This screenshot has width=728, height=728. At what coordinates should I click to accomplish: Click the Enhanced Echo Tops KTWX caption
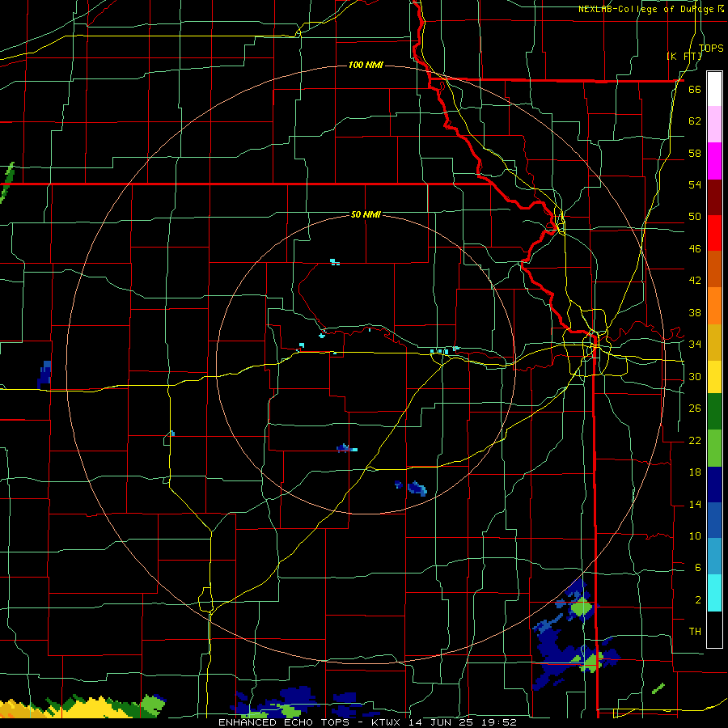tap(367, 722)
